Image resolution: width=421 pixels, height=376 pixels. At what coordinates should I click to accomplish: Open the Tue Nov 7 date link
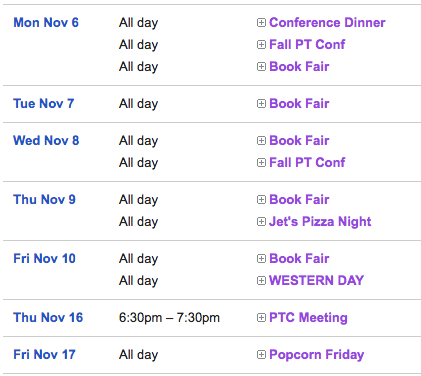pos(44,104)
